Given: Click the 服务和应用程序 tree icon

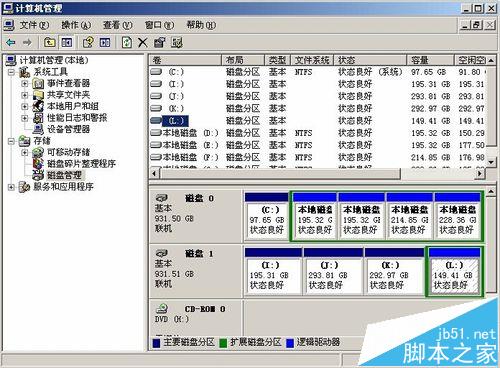Looking at the screenshot, I should [x=24, y=187].
